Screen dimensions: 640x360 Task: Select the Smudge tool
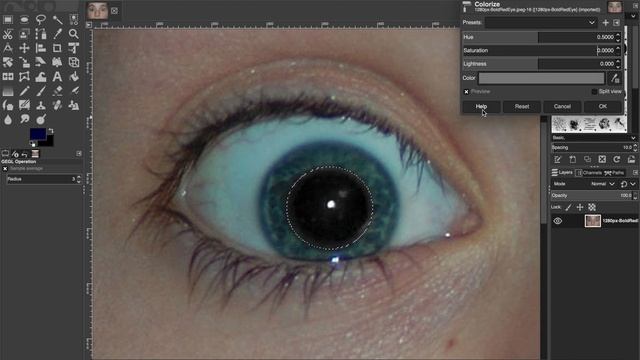[24, 120]
